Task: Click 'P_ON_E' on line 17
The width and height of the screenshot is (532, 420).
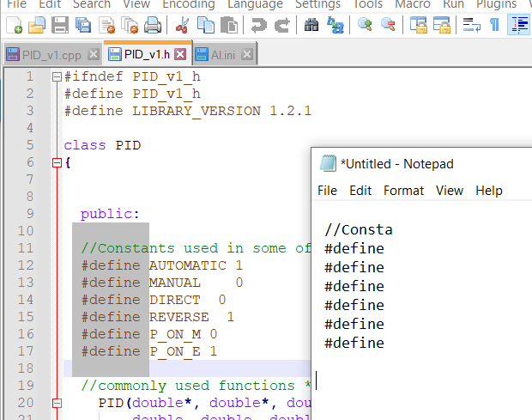Action: (x=175, y=352)
